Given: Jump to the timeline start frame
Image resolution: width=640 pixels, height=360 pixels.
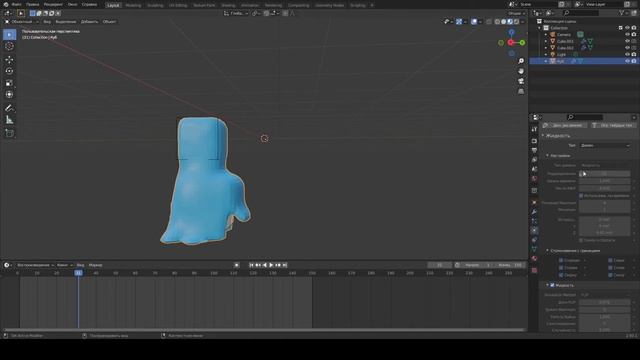Looking at the screenshot, I should (251, 265).
